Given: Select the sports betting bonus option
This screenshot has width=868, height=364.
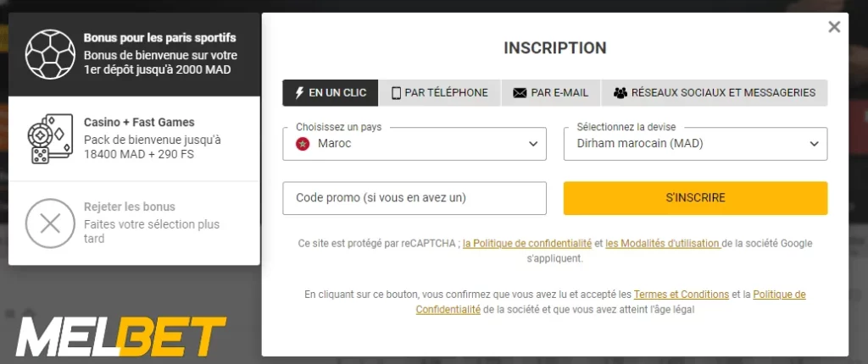Looking at the screenshot, I should click(159, 54).
